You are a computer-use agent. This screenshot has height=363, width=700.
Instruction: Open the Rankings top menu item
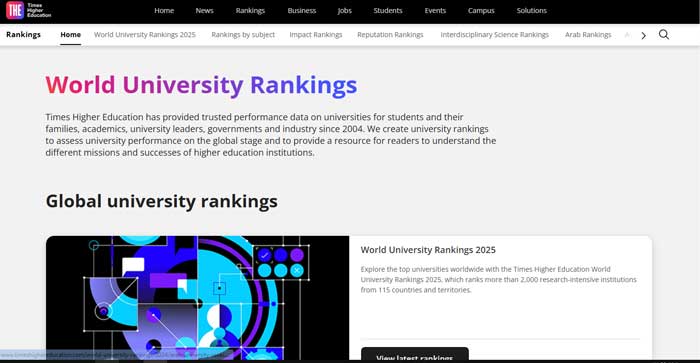tap(250, 11)
